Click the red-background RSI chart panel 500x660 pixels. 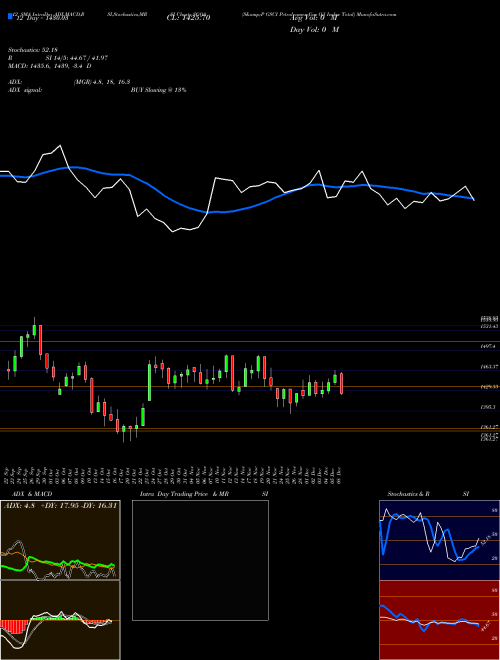[439, 620]
